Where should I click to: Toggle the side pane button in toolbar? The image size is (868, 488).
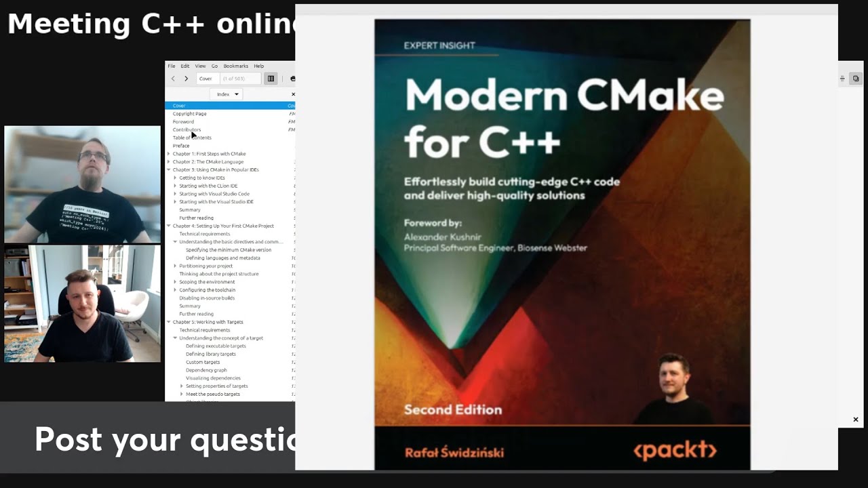(x=271, y=79)
